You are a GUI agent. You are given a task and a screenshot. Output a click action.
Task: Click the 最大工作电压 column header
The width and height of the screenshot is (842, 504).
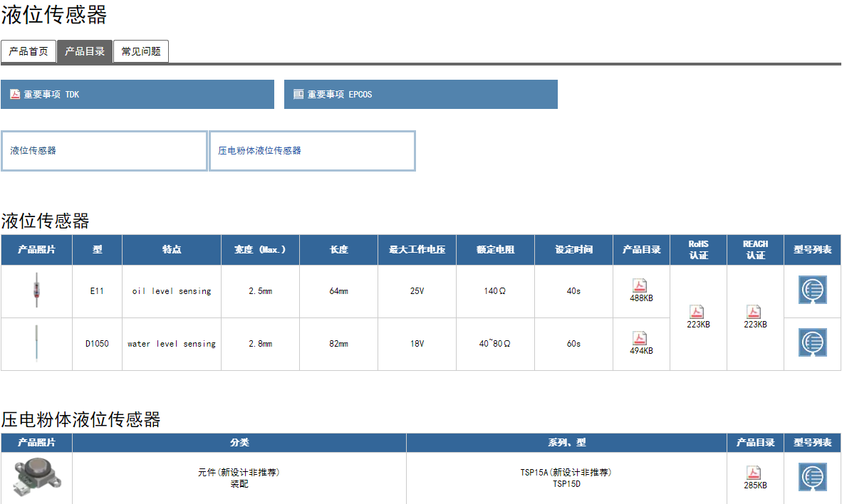coord(417,250)
